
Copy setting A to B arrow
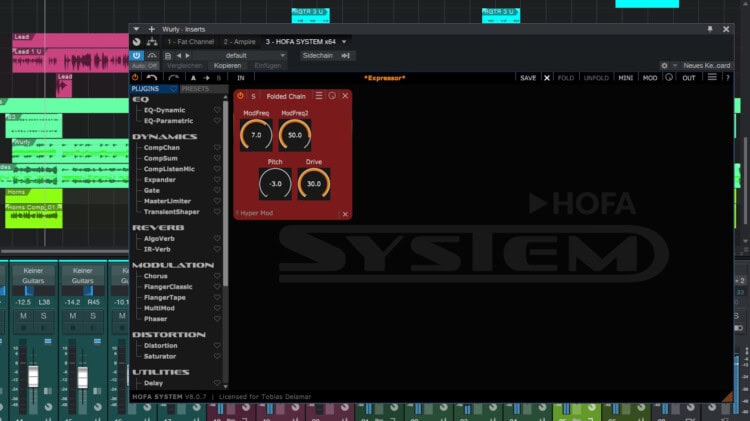coord(206,78)
